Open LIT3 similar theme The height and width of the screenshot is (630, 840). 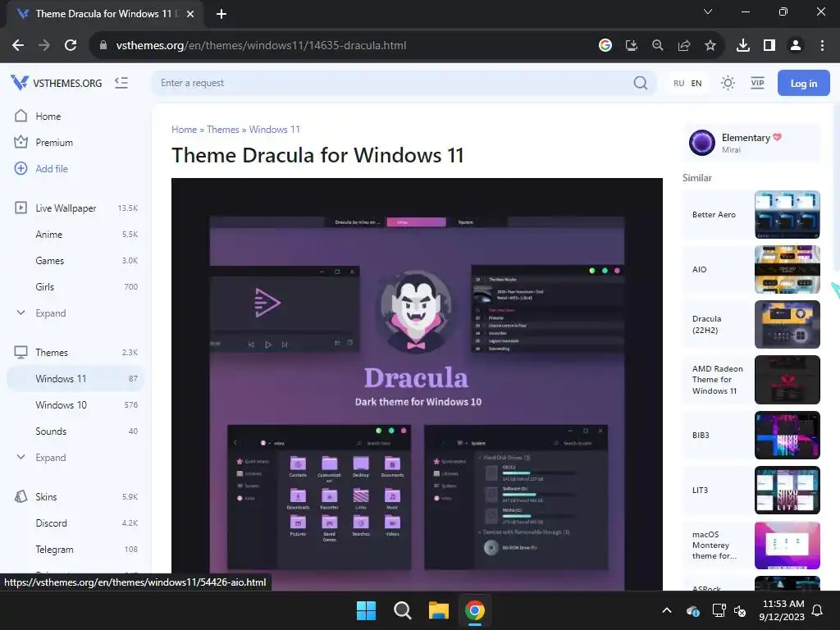click(x=751, y=491)
